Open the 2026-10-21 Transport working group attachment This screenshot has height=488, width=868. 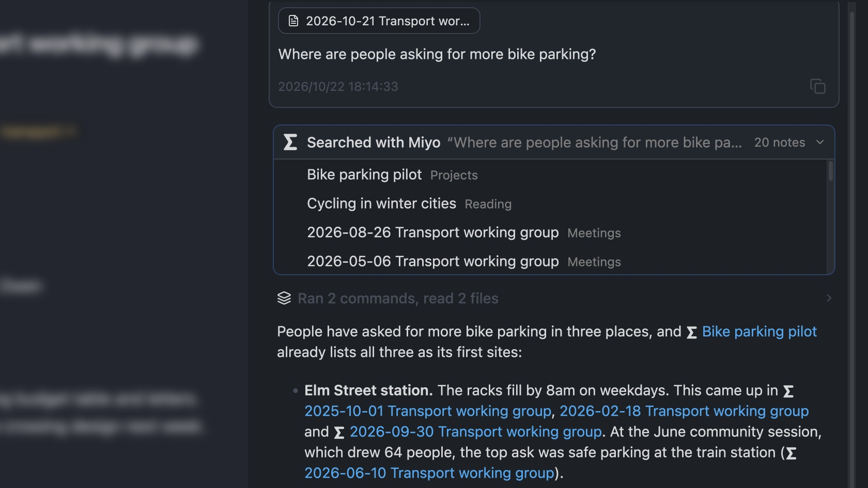379,21
